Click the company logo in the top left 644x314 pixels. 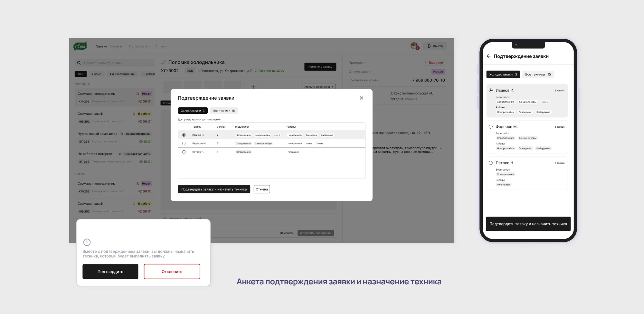tap(81, 45)
